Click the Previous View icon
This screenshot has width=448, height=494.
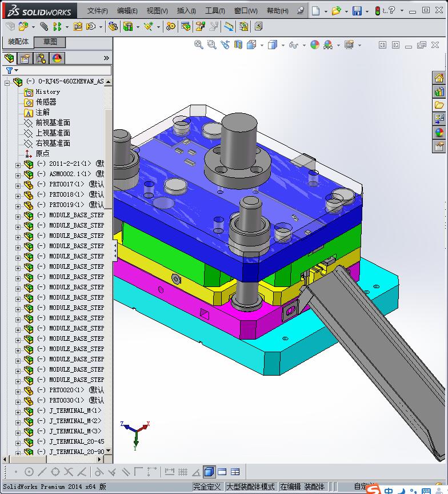[x=225, y=45]
